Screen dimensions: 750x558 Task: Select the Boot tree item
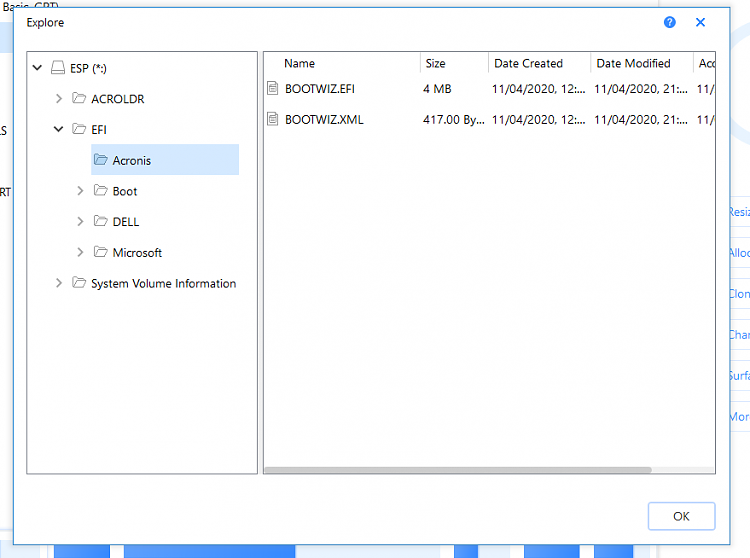125,191
